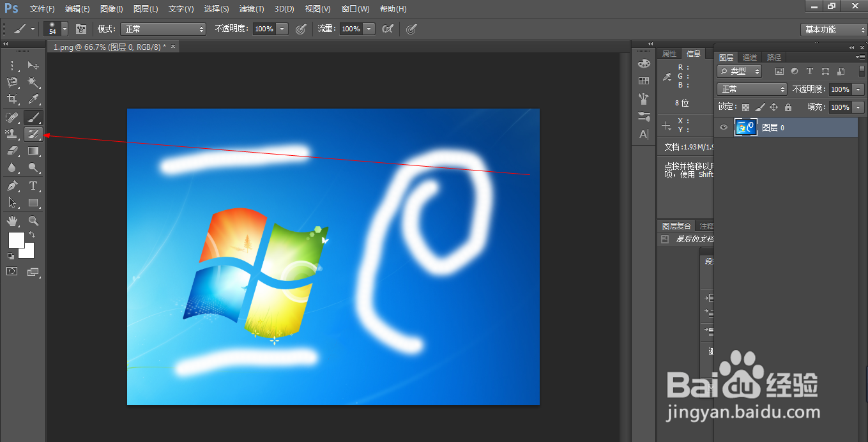Select the Eyedropper tool in toolbox
868x442 pixels.
coord(33,100)
